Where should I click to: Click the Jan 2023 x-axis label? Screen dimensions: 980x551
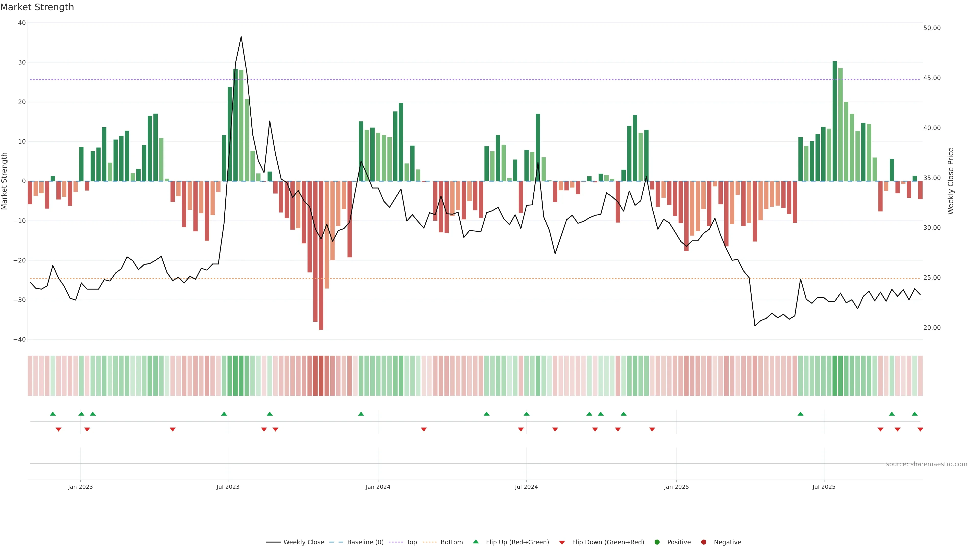point(80,487)
